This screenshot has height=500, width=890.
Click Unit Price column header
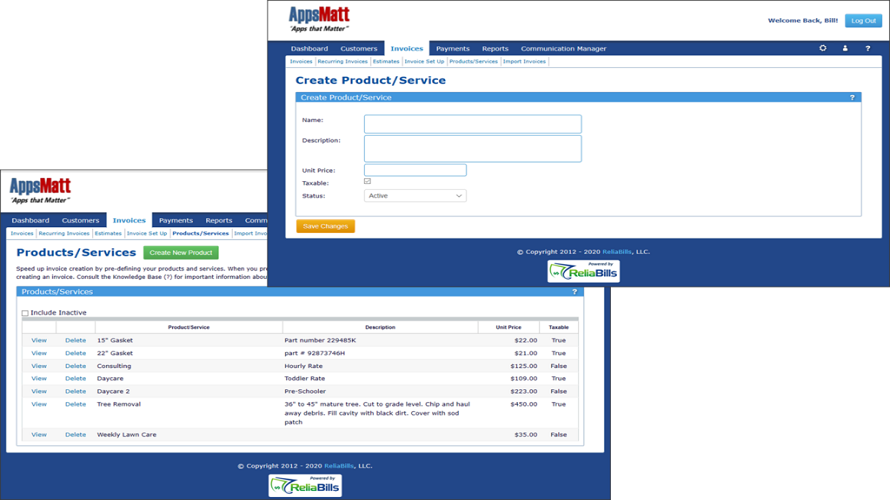[x=508, y=327]
